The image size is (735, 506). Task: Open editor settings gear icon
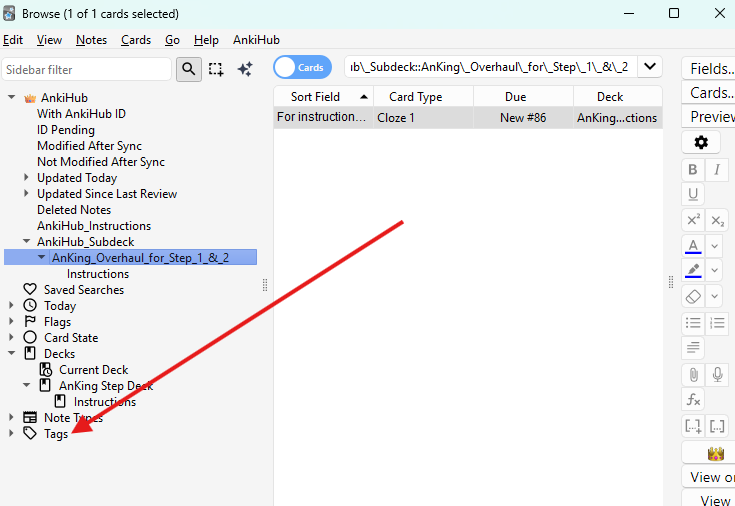[x=701, y=143]
